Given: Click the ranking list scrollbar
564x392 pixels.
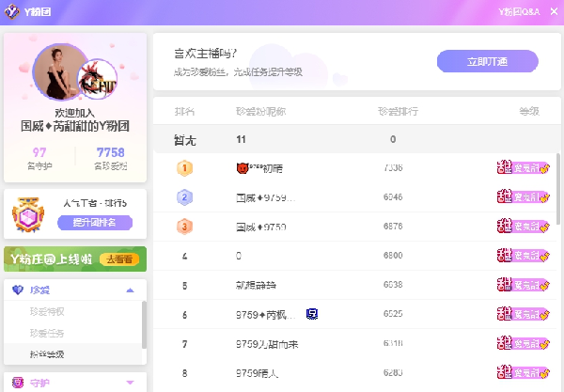Looking at the screenshot, I should pos(558,189).
